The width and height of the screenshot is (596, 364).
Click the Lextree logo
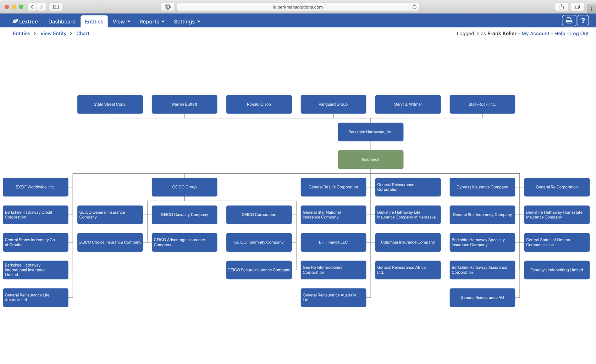click(x=25, y=22)
